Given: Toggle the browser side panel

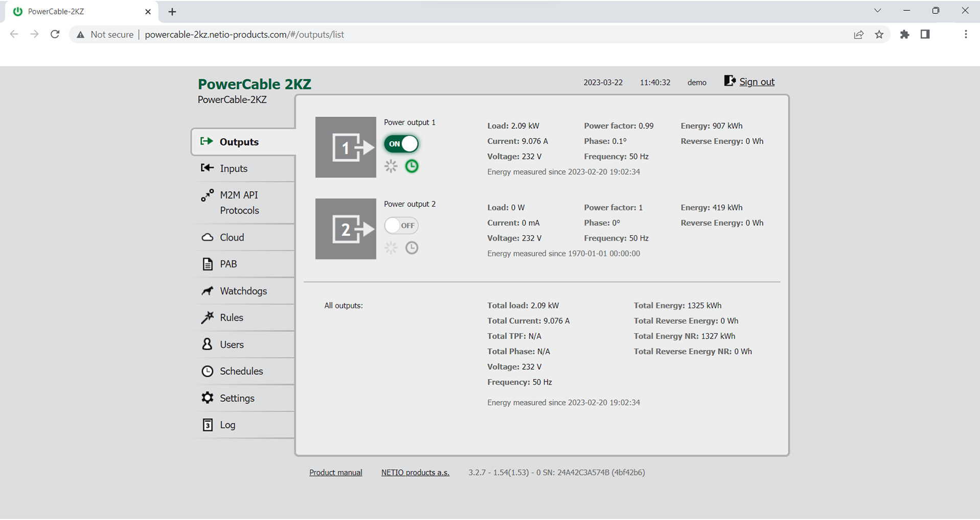Looking at the screenshot, I should pos(925,34).
